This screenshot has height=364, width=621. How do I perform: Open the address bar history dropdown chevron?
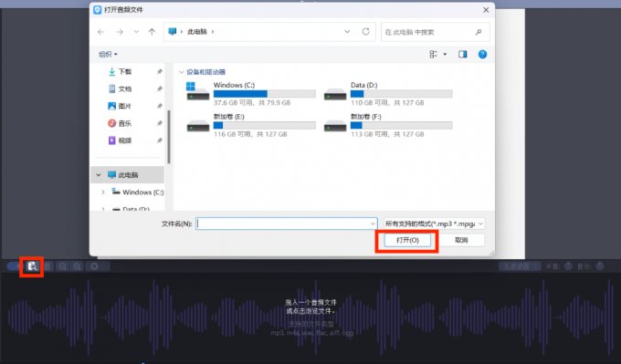[347, 32]
